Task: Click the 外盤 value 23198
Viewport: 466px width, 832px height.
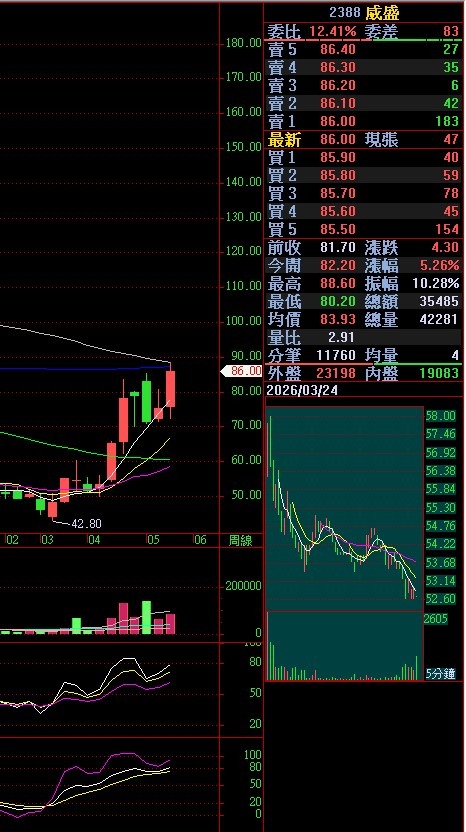Action: click(x=336, y=374)
